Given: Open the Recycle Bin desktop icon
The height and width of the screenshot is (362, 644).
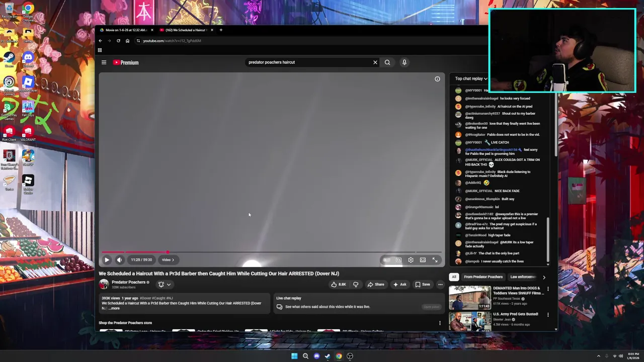Looking at the screenshot, I should (9, 10).
